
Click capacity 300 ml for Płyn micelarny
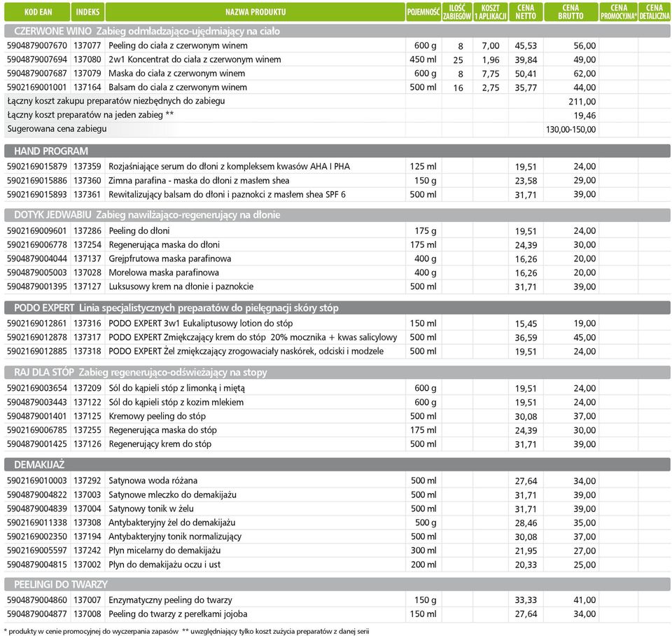click(x=423, y=551)
